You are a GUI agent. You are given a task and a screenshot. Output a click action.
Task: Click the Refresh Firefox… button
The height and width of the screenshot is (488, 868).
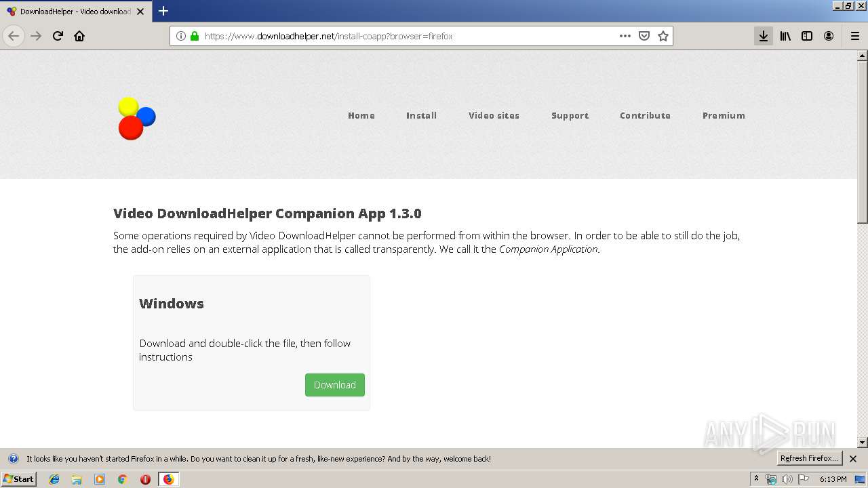pos(809,458)
